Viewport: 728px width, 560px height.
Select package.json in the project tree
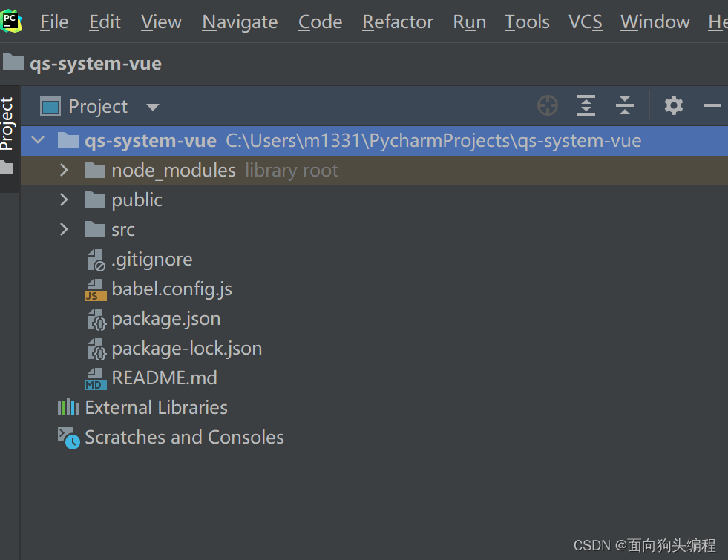pos(165,319)
